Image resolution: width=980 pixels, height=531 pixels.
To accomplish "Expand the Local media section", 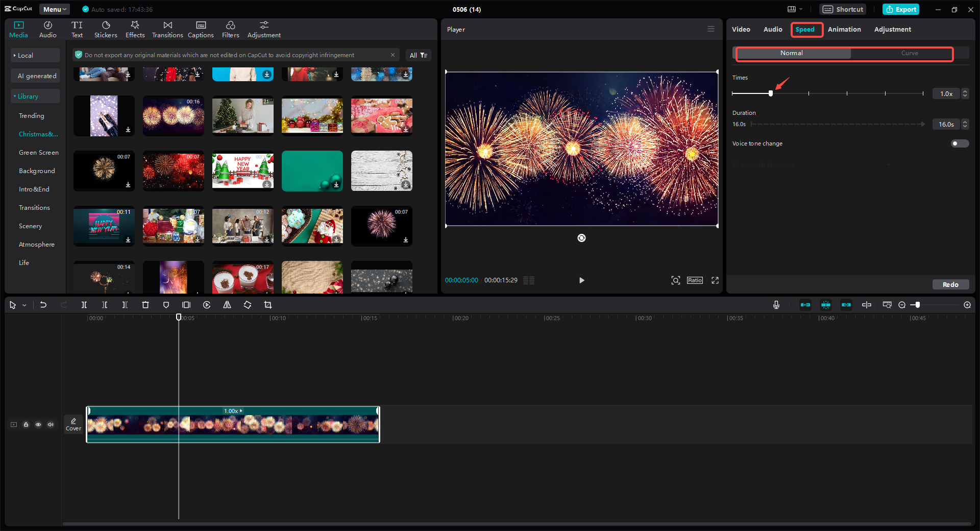I will 35,55.
